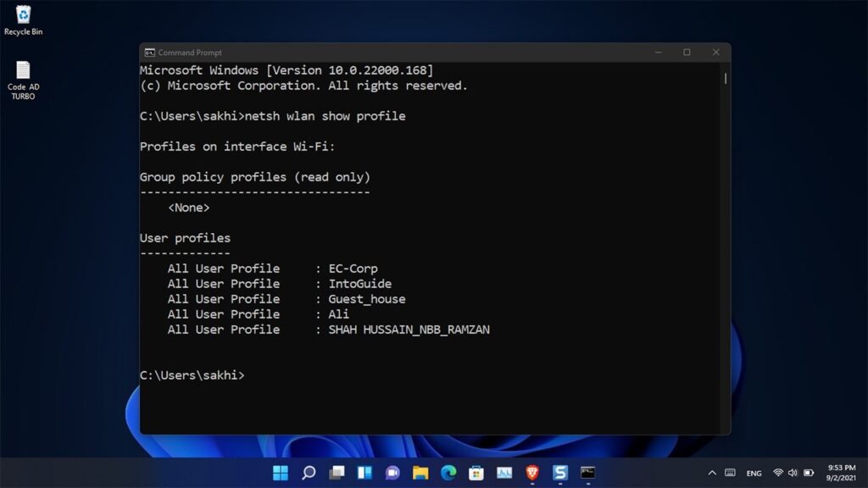
Task: Click the ENG language indicator
Action: [754, 473]
